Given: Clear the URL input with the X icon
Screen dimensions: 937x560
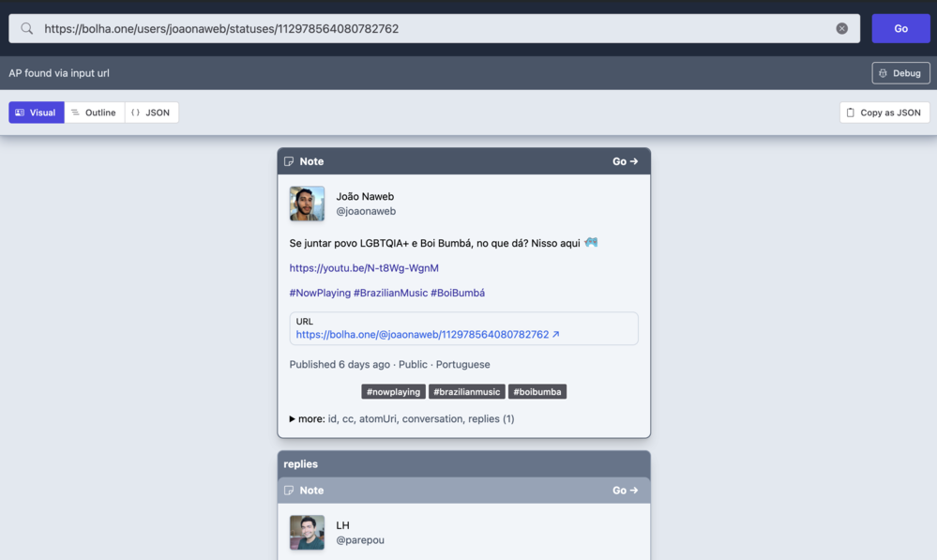Looking at the screenshot, I should [x=841, y=29].
